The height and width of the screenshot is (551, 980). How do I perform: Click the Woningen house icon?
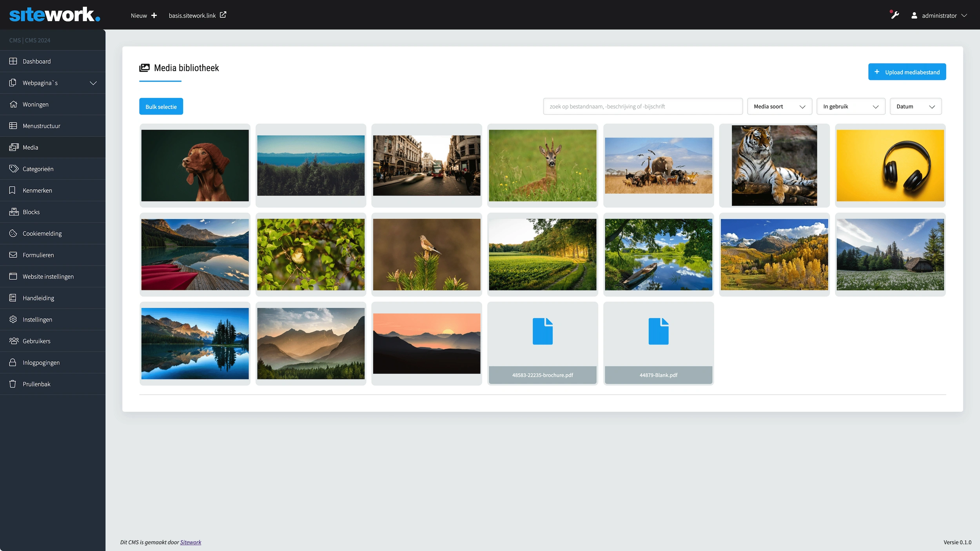13,104
